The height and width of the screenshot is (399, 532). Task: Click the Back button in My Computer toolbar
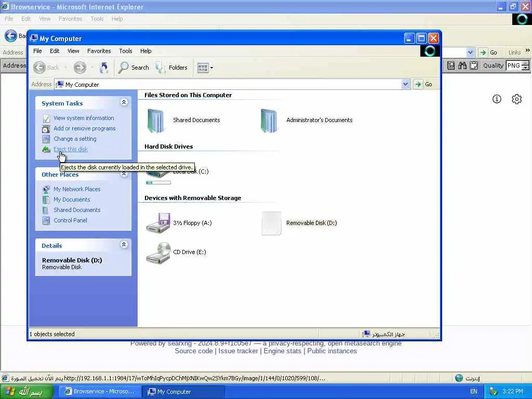click(x=46, y=68)
